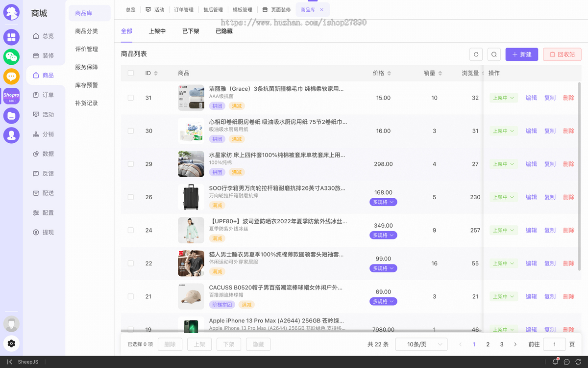This screenshot has width=588, height=368.
Task: Sort by 销量 column arrows
Action: tap(440, 73)
